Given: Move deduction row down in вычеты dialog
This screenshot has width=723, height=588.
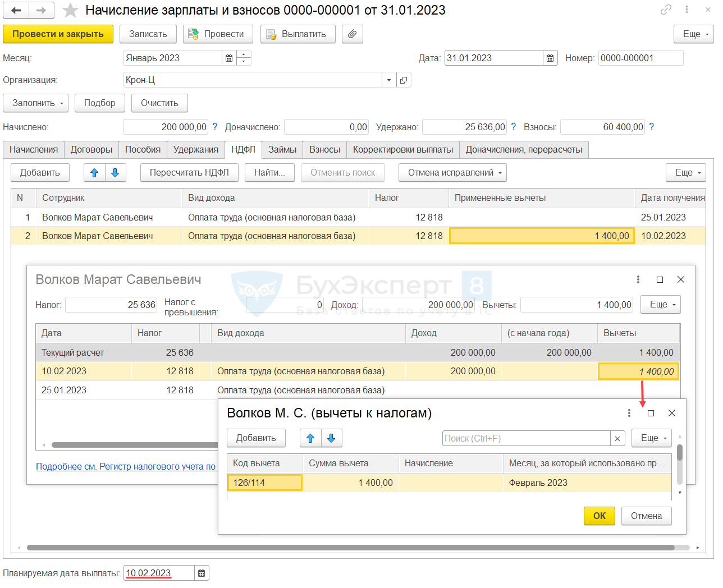Looking at the screenshot, I should (x=331, y=438).
